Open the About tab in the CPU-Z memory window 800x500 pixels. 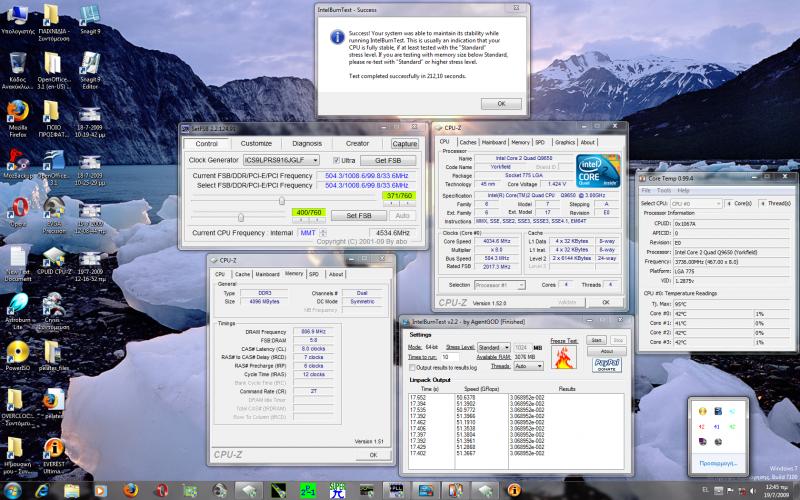coord(336,274)
